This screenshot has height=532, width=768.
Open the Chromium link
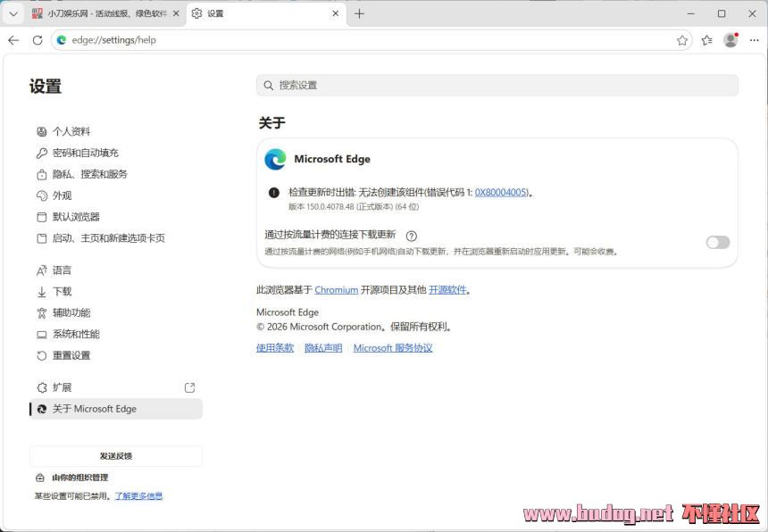(x=337, y=290)
